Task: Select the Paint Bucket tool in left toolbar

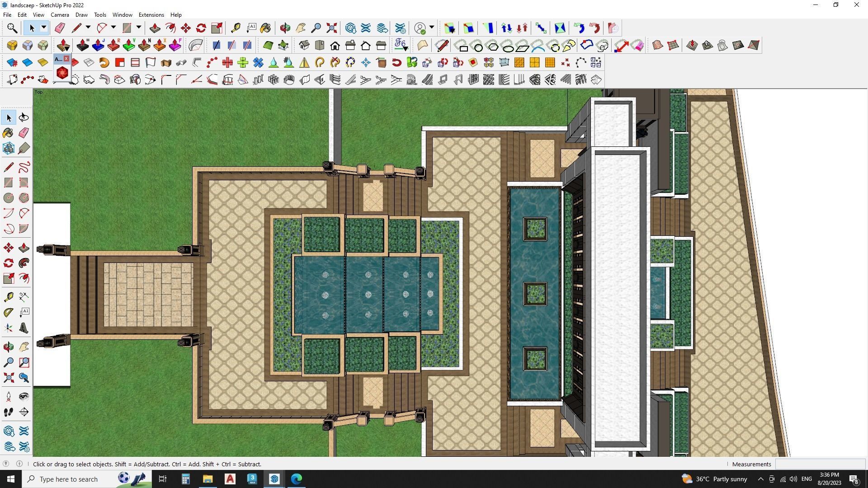Action: pyautogui.click(x=8, y=132)
